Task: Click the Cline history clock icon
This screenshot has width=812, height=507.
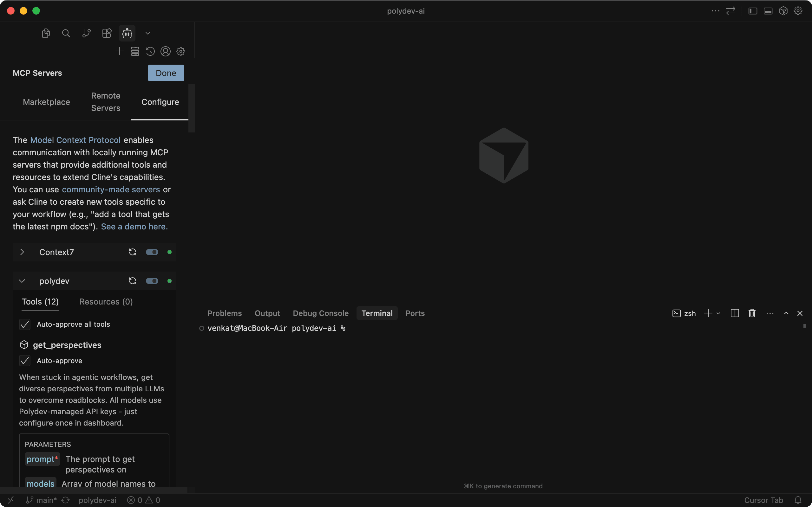Action: point(150,51)
